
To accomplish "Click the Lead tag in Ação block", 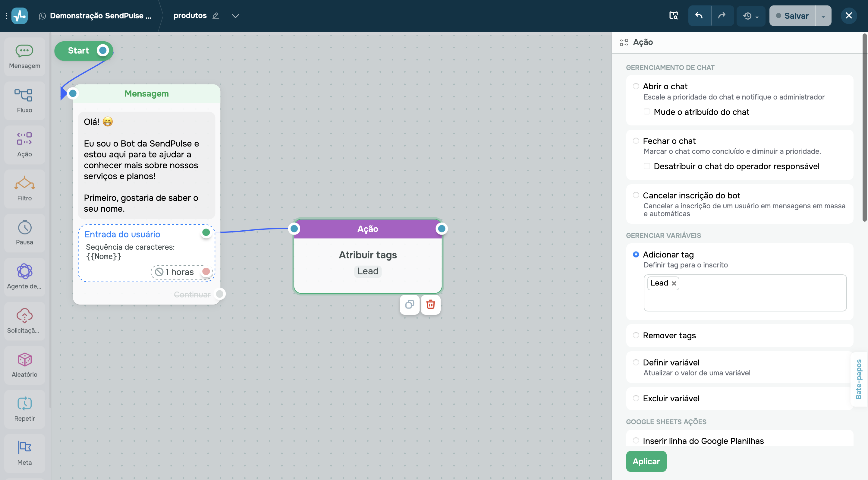I will (x=368, y=271).
